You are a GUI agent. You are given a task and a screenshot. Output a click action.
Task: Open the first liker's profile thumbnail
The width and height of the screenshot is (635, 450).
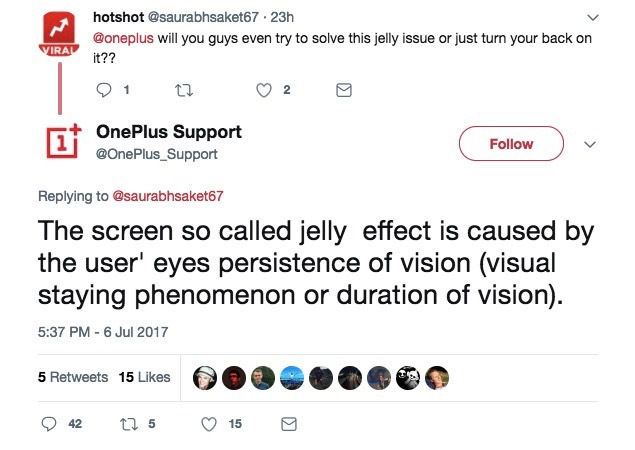(x=205, y=378)
